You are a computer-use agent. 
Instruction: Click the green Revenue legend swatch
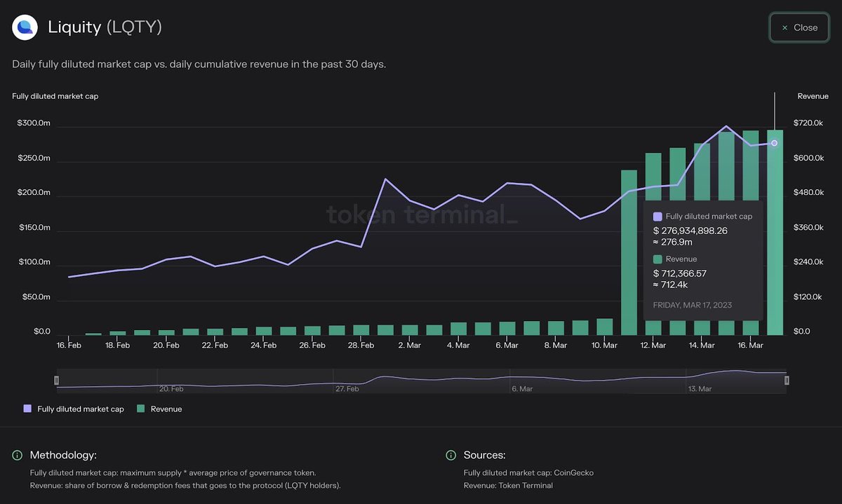click(140, 409)
